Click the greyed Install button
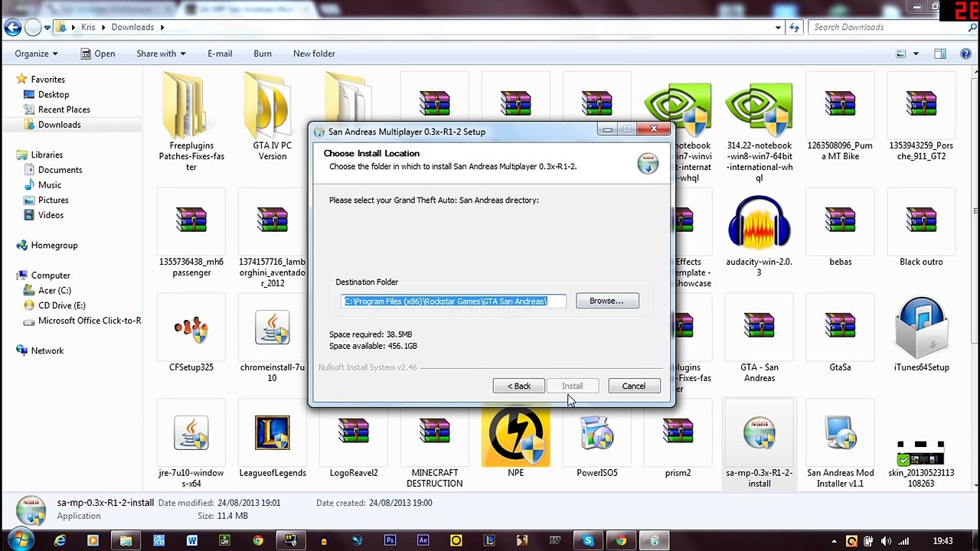The height and width of the screenshot is (551, 980). tap(572, 386)
